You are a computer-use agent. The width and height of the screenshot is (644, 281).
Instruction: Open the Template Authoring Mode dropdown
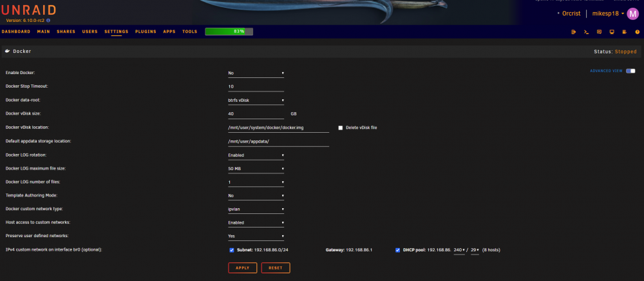[256, 195]
